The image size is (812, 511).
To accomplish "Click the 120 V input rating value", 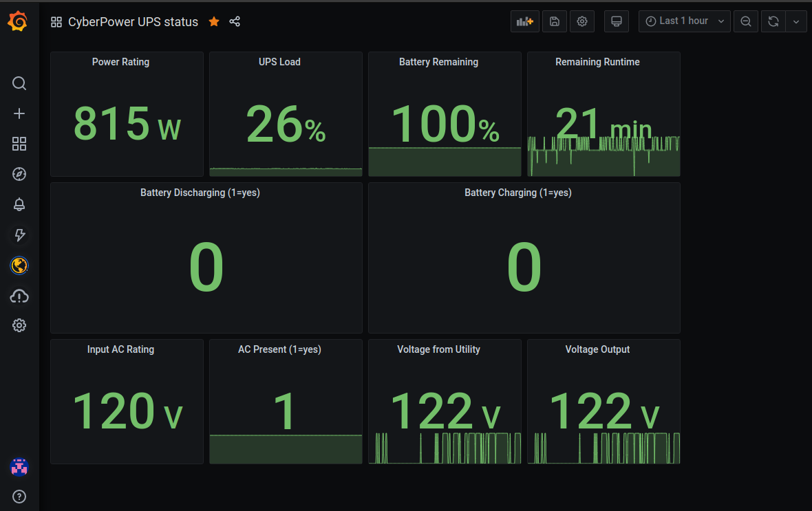I will [x=127, y=411].
